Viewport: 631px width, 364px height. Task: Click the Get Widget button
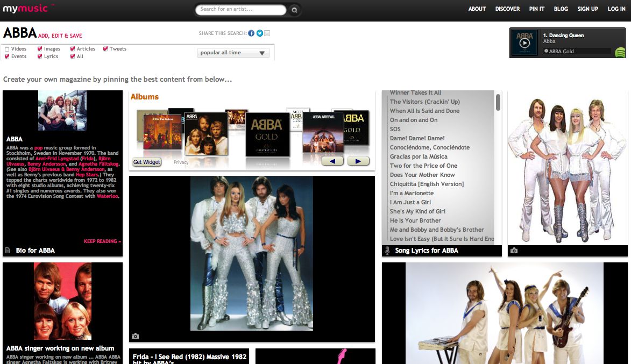(147, 162)
